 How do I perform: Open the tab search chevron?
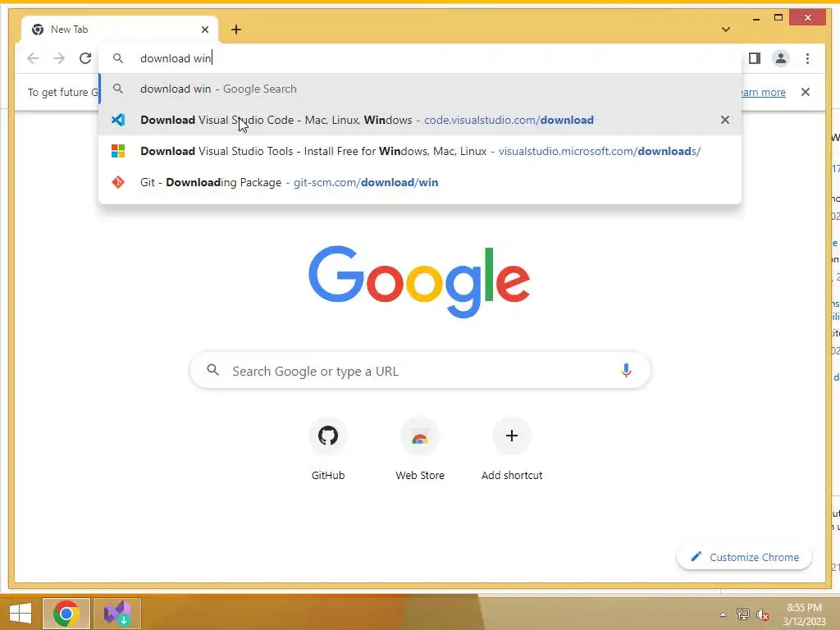coord(726,30)
